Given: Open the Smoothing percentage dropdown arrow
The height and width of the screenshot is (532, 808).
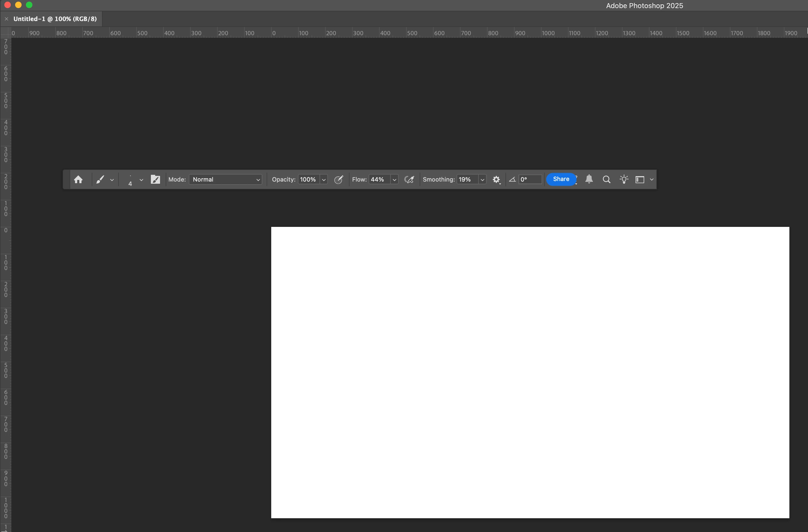Looking at the screenshot, I should (x=482, y=180).
